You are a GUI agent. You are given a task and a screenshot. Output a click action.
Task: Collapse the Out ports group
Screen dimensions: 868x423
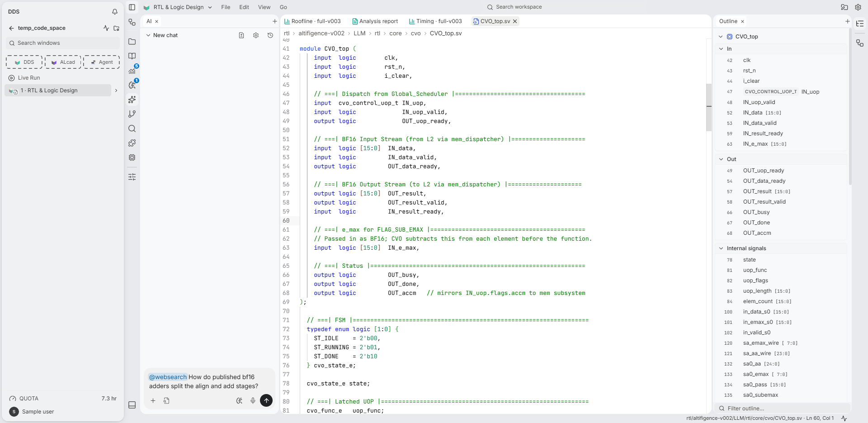(x=721, y=159)
